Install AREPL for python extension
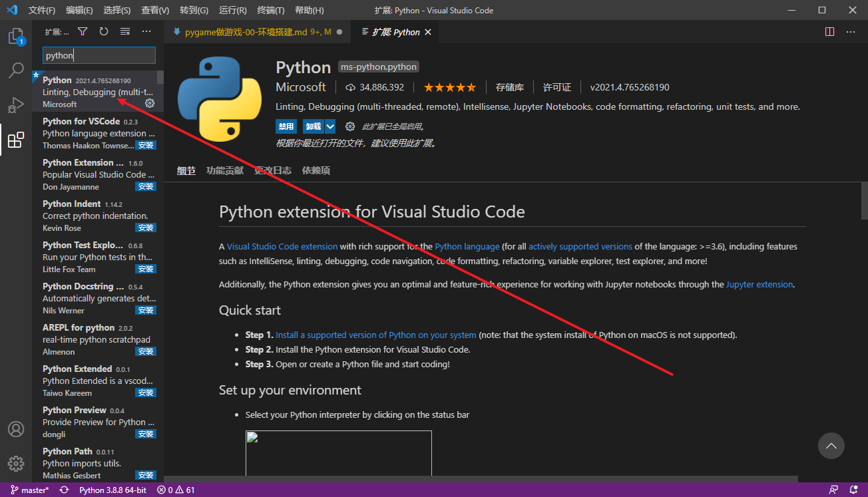868x497 pixels. [x=146, y=352]
